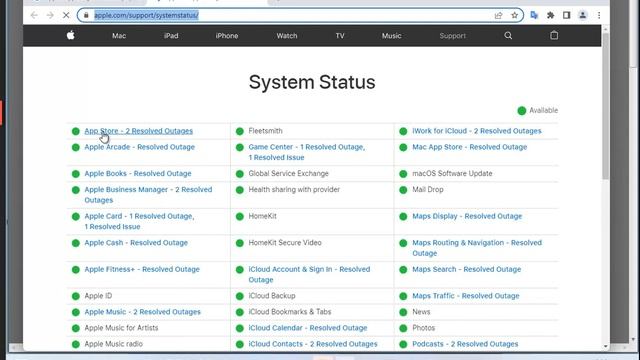The height and width of the screenshot is (360, 640).
Task: Open the Extensions puzzle icon
Action: [550, 16]
